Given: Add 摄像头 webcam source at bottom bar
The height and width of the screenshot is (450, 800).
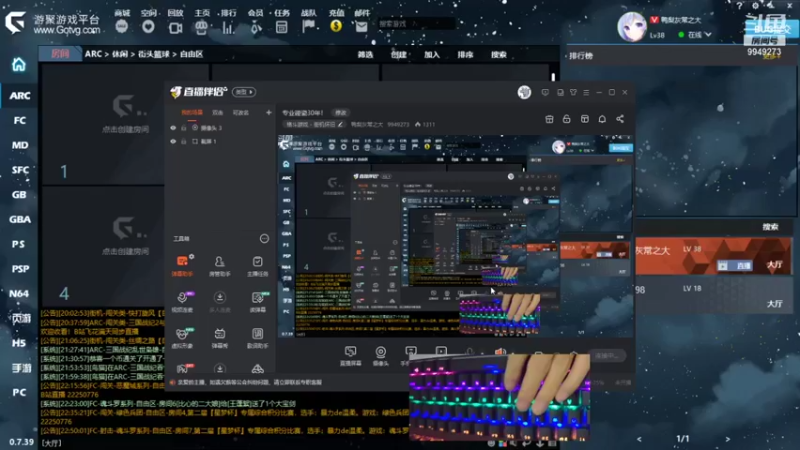Looking at the screenshot, I should 381,356.
